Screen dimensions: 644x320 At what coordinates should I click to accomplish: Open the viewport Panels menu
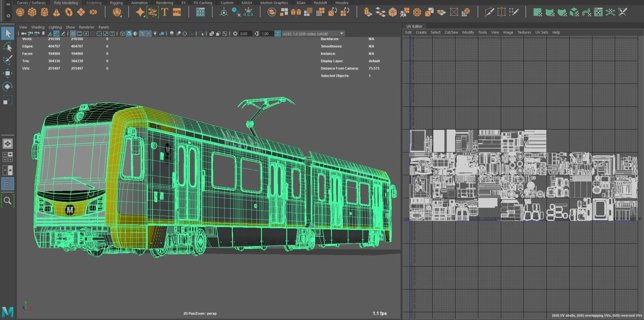pyautogui.click(x=104, y=27)
